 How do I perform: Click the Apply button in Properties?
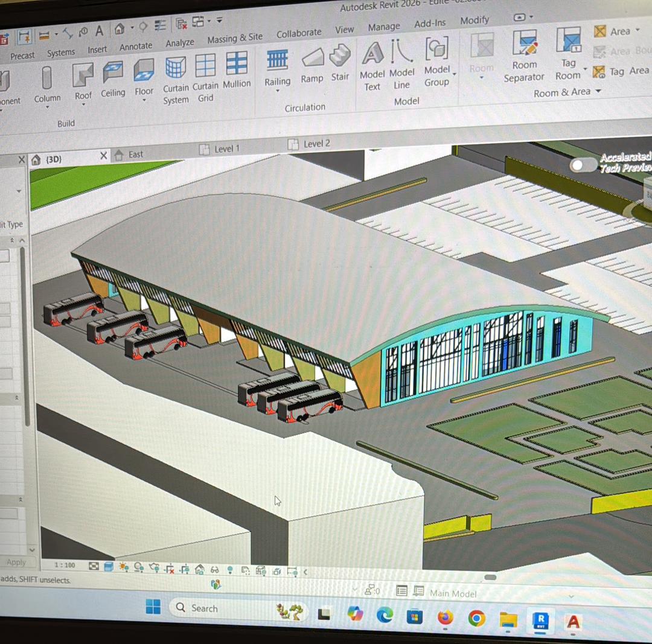pyautogui.click(x=16, y=562)
